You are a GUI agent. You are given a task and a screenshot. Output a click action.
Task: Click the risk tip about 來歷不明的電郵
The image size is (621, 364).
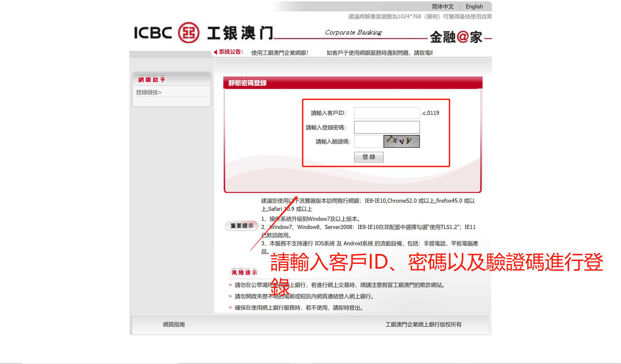(x=305, y=296)
